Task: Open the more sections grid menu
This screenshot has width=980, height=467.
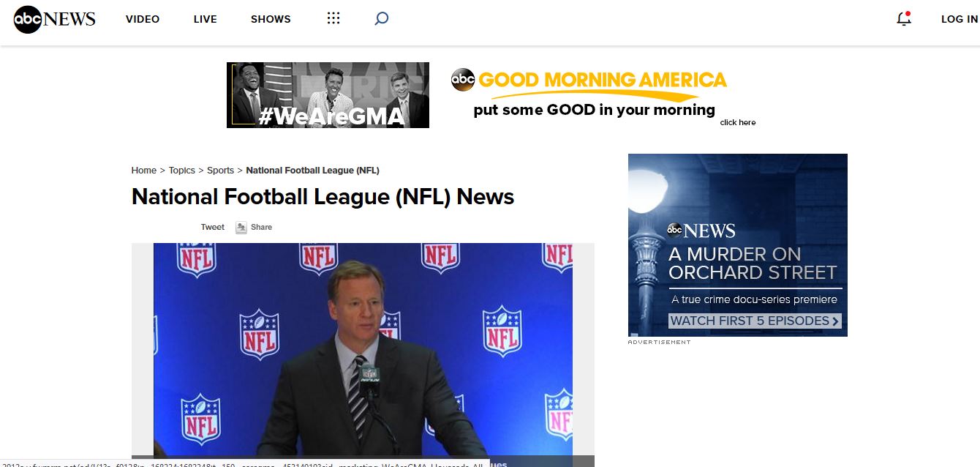Action: point(333,18)
